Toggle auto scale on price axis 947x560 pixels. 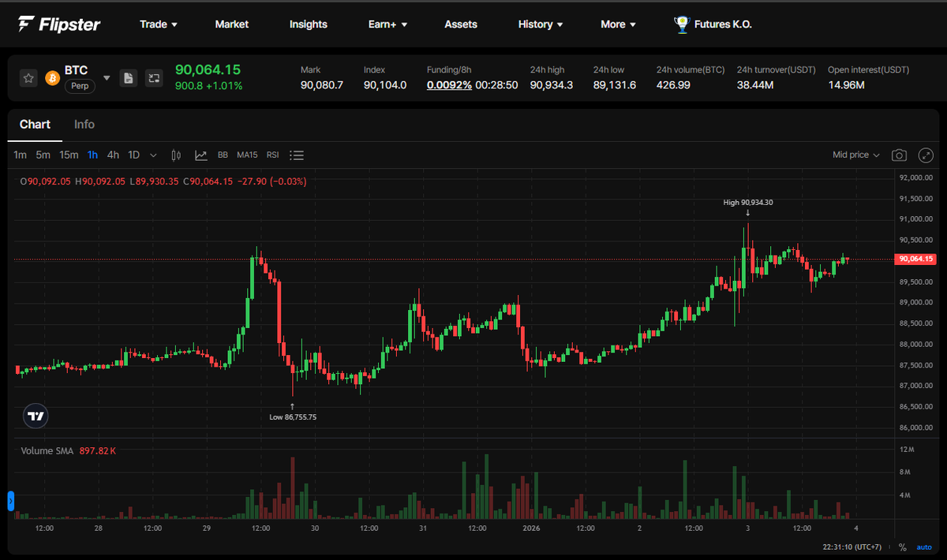point(923,547)
